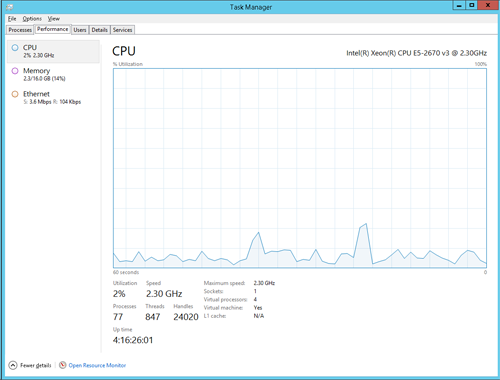
Task: Click the Virtual machine label
Action: [223, 308]
